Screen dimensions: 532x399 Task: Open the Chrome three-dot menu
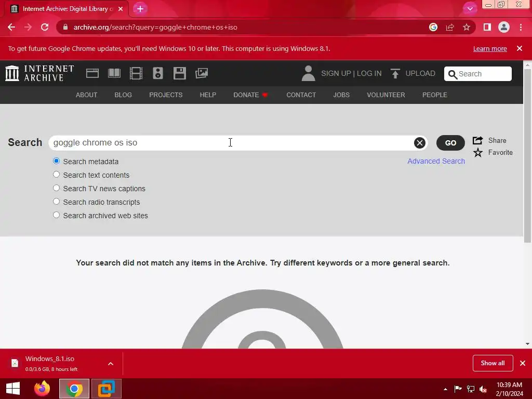521,27
